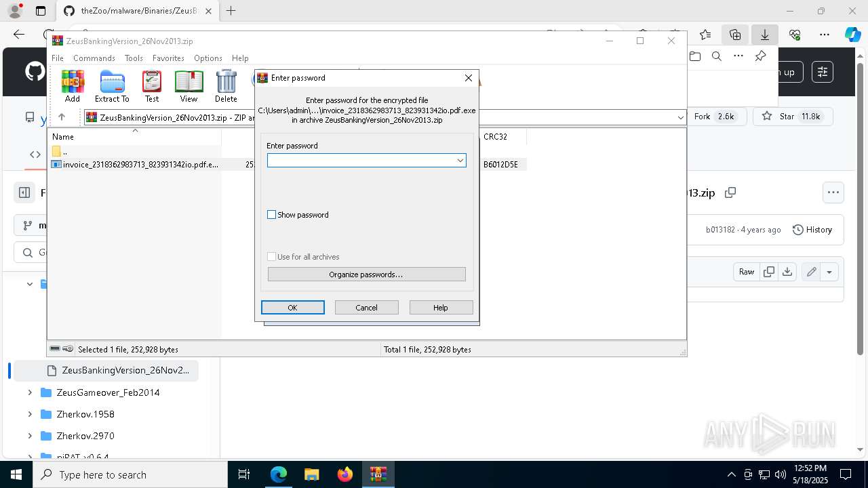Check the Show password checkbox

(272, 215)
